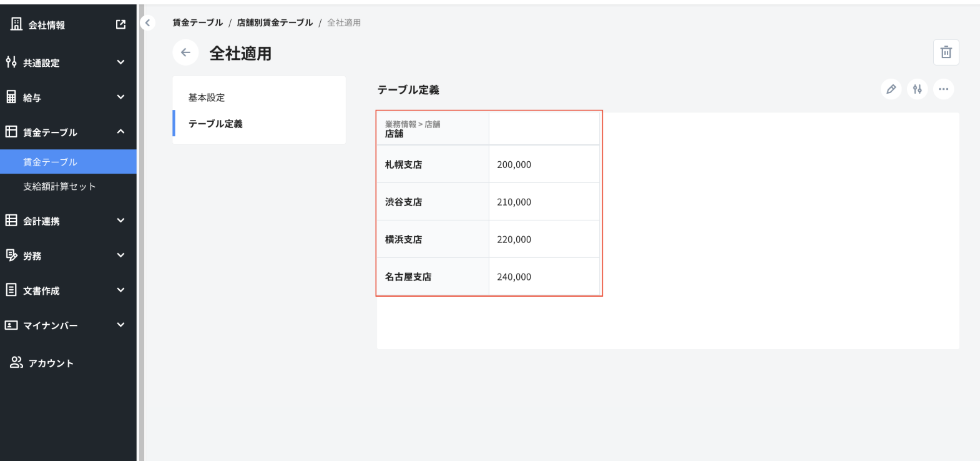The height and width of the screenshot is (461, 980).
Task: Open 会社情報 external link icon
Action: coord(120,24)
